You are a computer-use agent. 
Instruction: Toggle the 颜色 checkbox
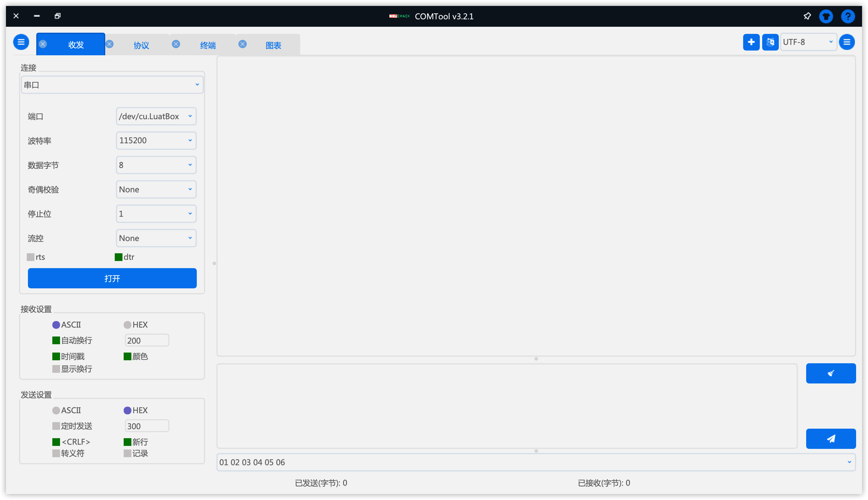[128, 356]
